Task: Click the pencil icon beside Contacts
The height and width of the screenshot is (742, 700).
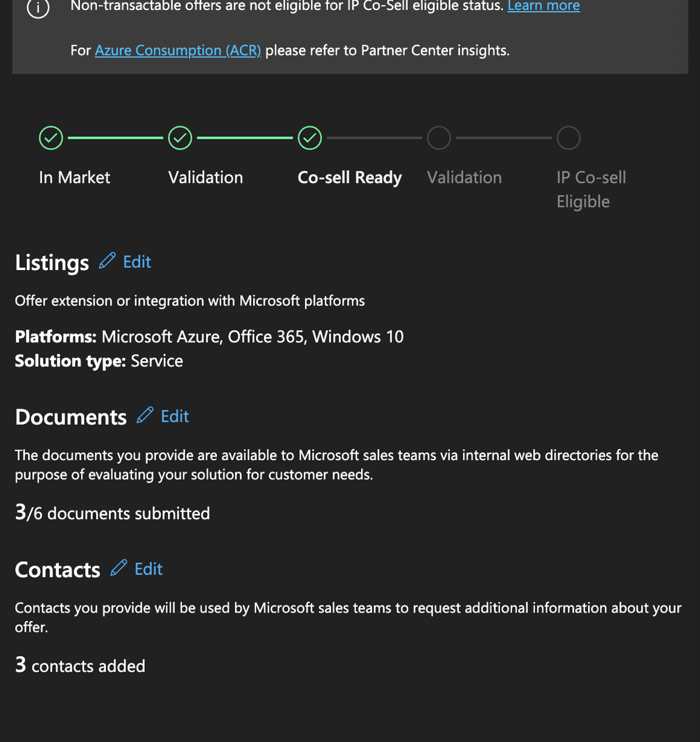Action: [x=118, y=568]
